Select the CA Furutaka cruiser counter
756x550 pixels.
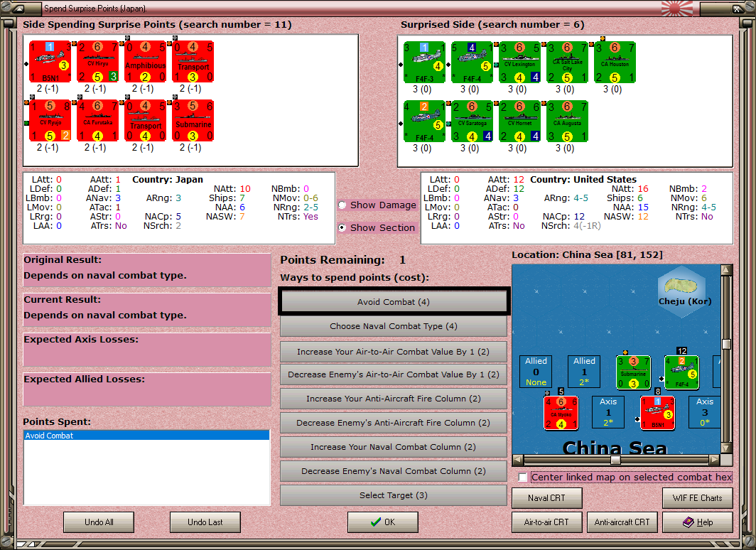coord(98,121)
